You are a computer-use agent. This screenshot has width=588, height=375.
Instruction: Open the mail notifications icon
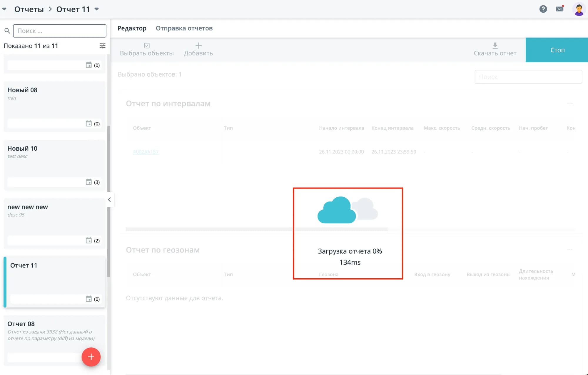560,9
